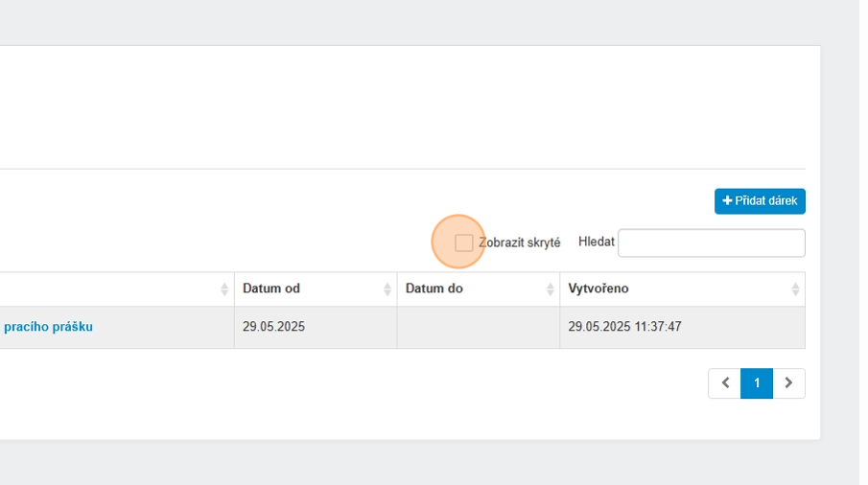Image resolution: width=868 pixels, height=485 pixels.
Task: Click sort arrows in Datum do column
Action: click(x=551, y=289)
